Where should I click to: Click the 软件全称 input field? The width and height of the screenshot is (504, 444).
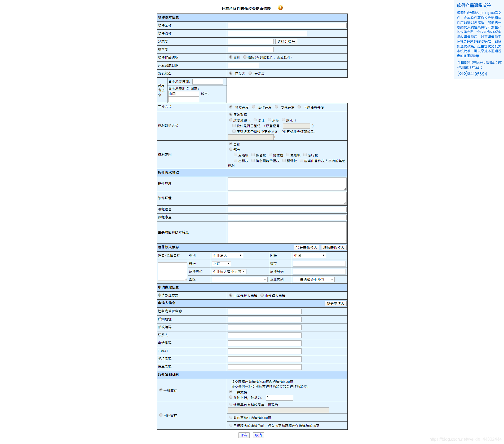287,26
